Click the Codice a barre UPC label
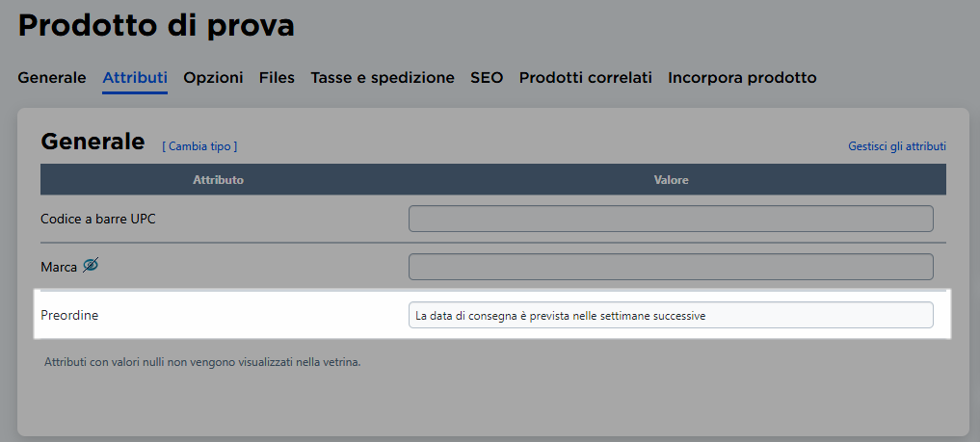This screenshot has height=442, width=980. pos(98,220)
